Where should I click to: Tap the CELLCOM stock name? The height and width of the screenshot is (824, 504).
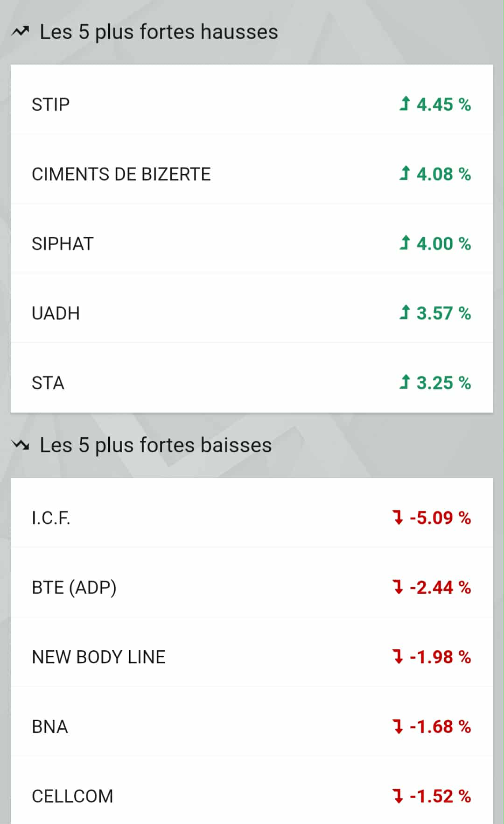(x=72, y=796)
